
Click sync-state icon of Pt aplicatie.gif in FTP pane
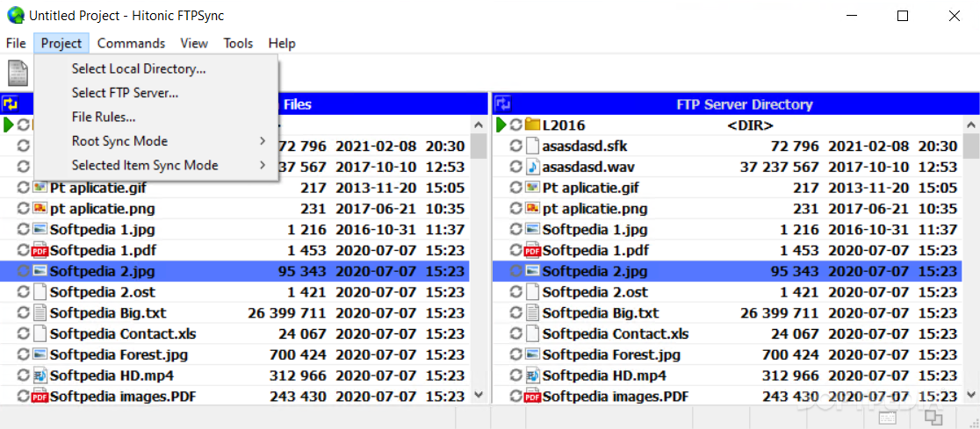(x=516, y=188)
